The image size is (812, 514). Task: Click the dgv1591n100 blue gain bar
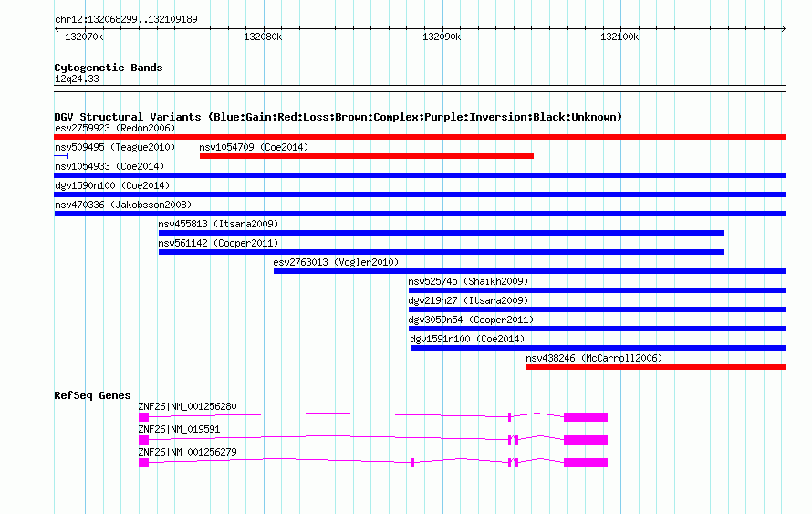599,348
